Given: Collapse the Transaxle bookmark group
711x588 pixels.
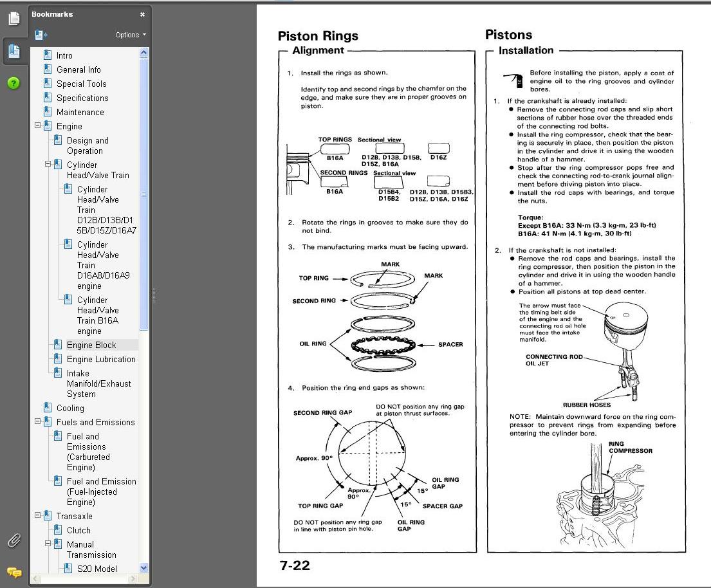Looking at the screenshot, I should click(x=38, y=516).
